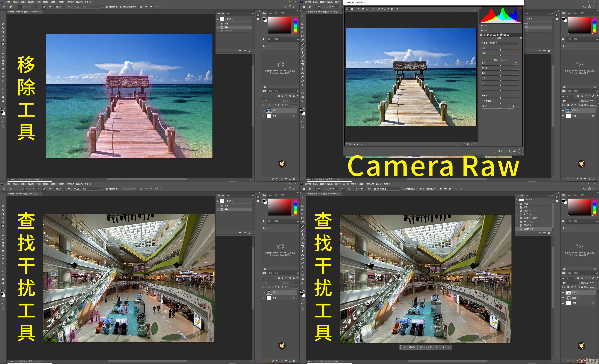Viewport: 599px width, 364px height.
Task: Click the hue strip in the top-left Color panel
Action: coord(295,25)
